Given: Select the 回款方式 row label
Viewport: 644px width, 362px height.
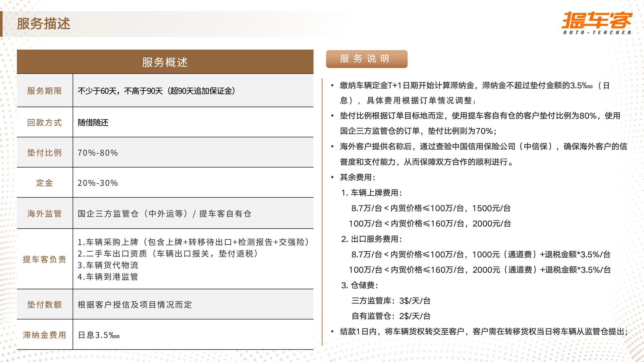Looking at the screenshot, I should tap(45, 122).
